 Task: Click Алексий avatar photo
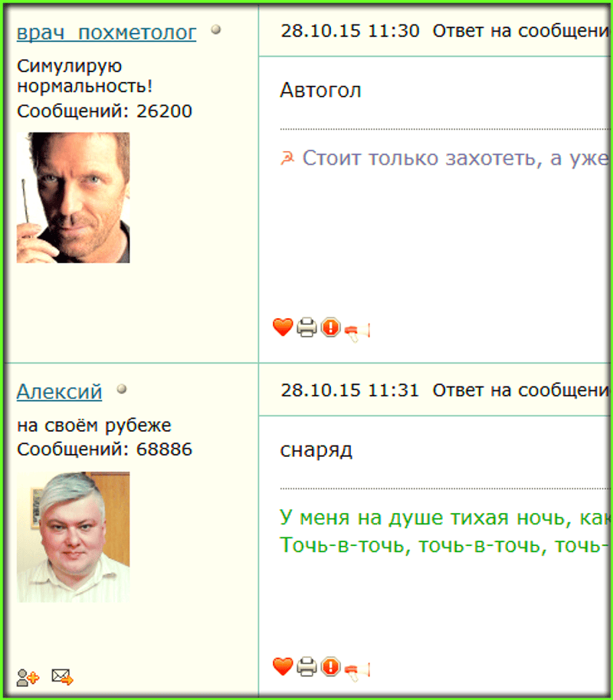pos(73,537)
